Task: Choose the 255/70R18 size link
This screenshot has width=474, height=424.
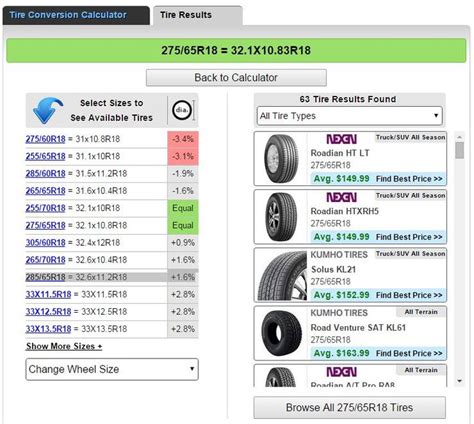Action: 45,208
